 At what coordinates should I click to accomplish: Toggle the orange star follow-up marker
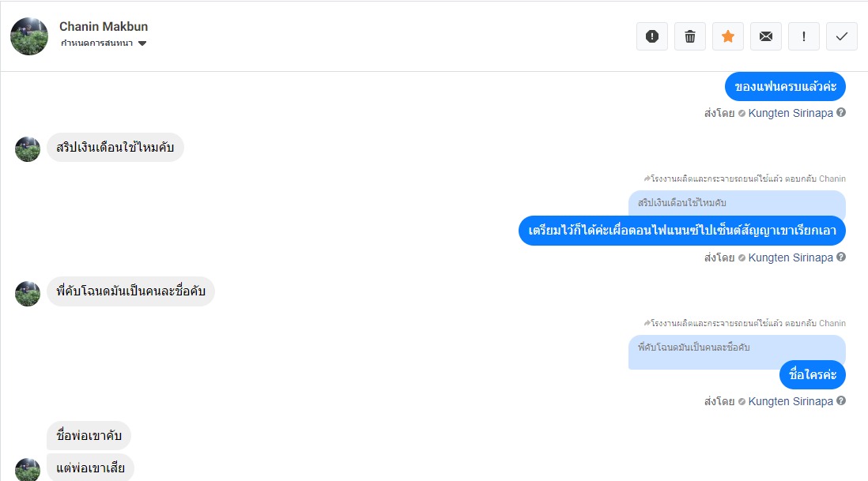728,36
